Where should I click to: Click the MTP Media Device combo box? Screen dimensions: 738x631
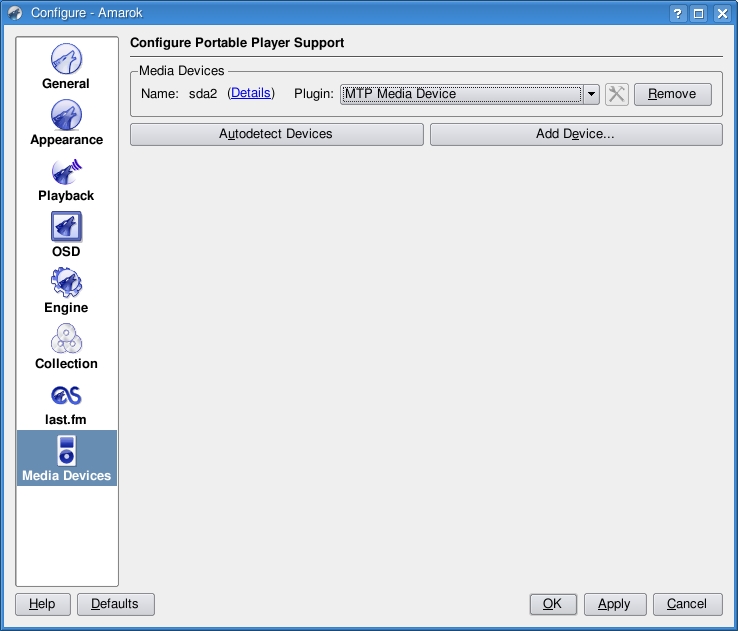coord(460,94)
